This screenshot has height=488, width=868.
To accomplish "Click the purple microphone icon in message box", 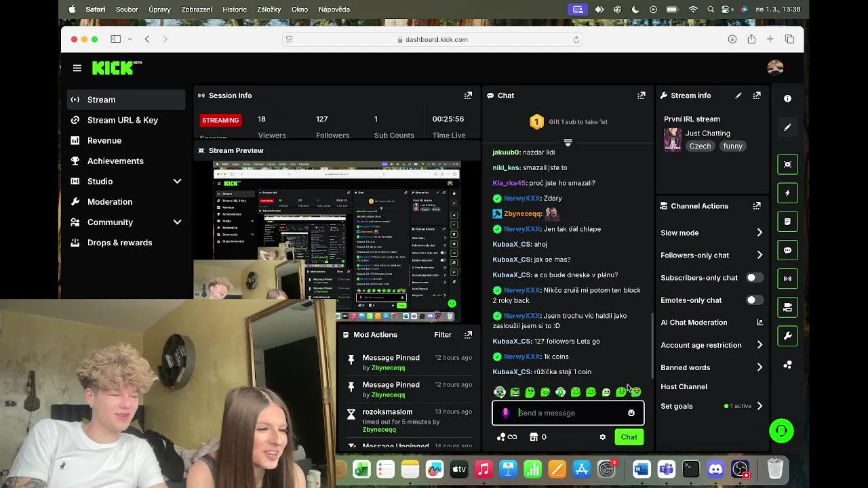I will [x=505, y=413].
